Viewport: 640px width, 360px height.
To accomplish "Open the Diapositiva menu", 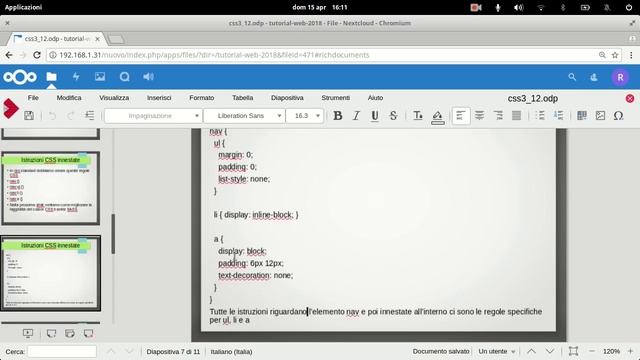I will coord(287,98).
